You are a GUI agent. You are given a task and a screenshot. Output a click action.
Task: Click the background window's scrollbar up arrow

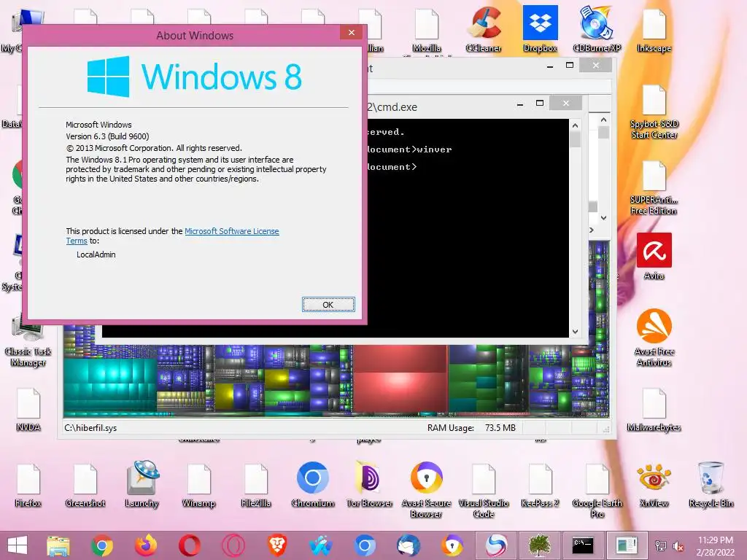pyautogui.click(x=603, y=120)
